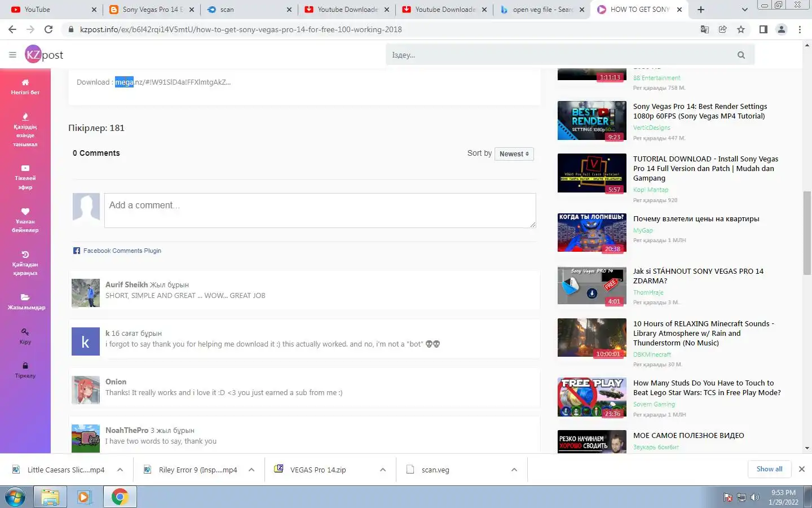Switch to Sony Vegas Pro 14 tab

click(151, 10)
